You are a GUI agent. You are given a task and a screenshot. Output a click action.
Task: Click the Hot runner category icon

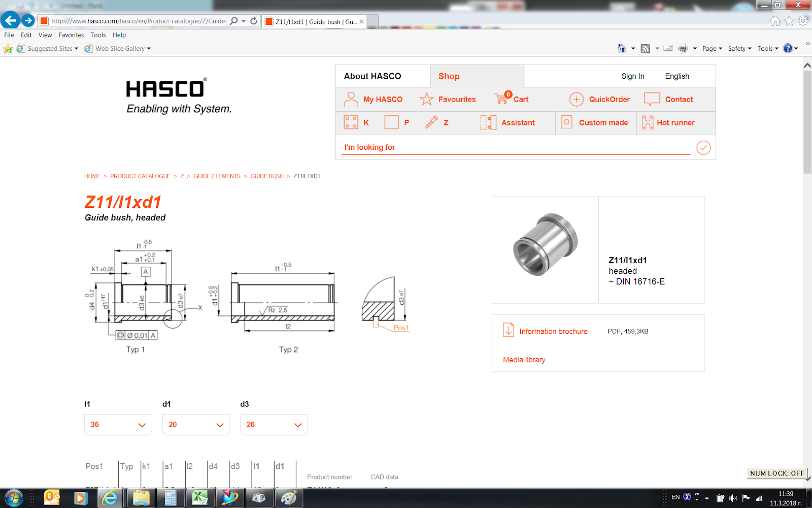(x=649, y=122)
